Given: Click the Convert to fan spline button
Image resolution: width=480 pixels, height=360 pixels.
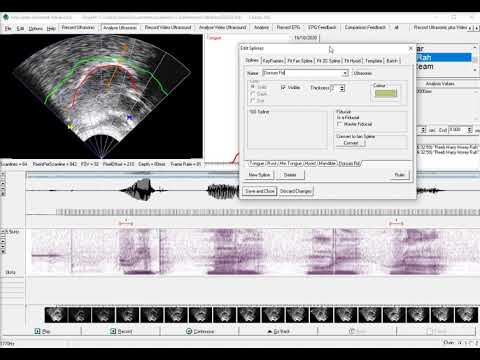Looking at the screenshot, I should (351, 143).
